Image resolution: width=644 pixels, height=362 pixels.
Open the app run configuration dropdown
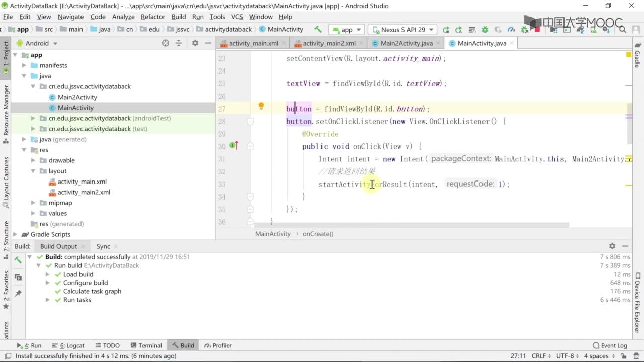tap(347, 30)
